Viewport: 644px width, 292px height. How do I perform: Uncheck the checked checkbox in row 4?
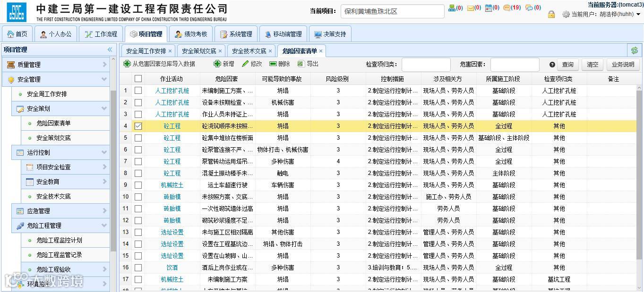138,126
